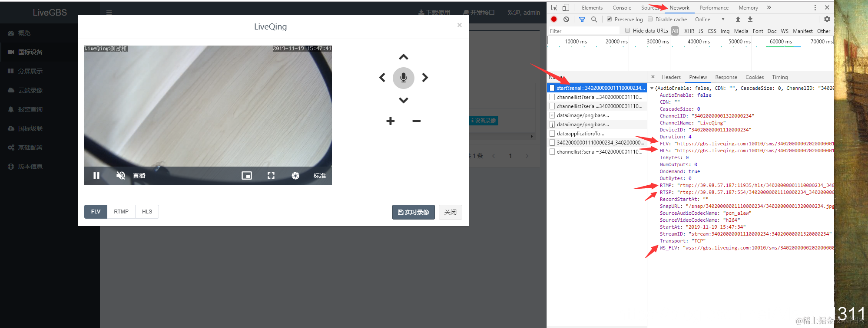The image size is (868, 328).
Task: Move camera down with PTZ arrow
Action: point(404,100)
